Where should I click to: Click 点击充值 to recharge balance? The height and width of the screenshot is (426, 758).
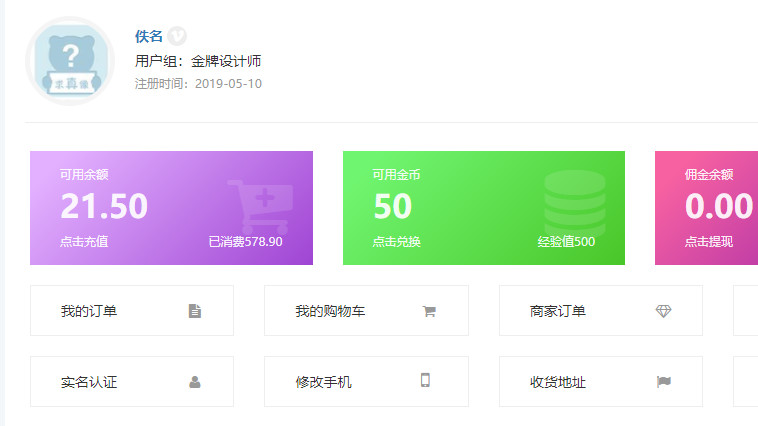(84, 241)
